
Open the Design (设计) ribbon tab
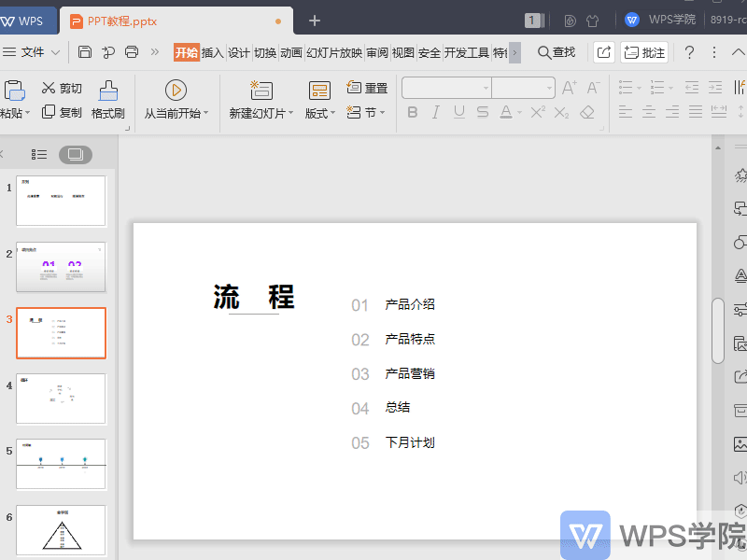(238, 52)
